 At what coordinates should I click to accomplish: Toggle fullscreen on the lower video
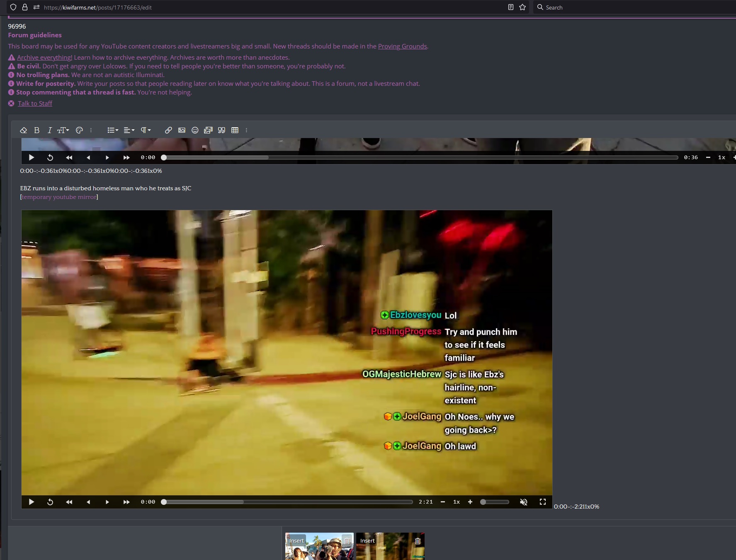point(542,502)
